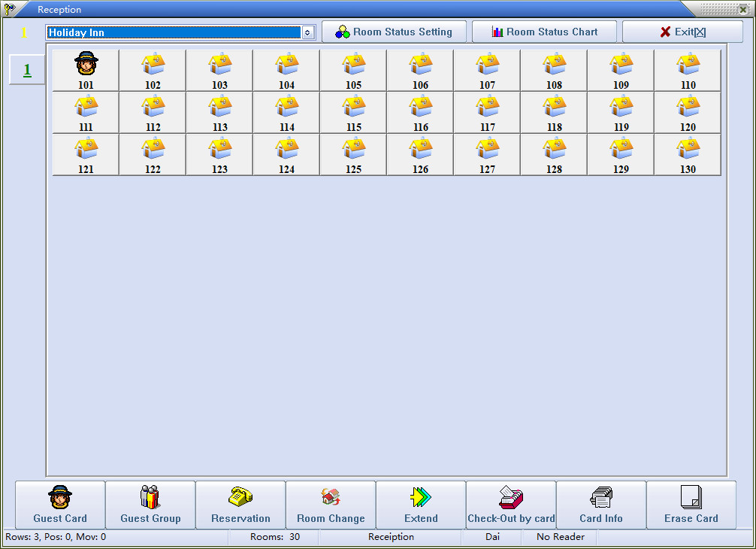The image size is (756, 549).
Task: Choose room 118 in the grid
Action: [554, 113]
